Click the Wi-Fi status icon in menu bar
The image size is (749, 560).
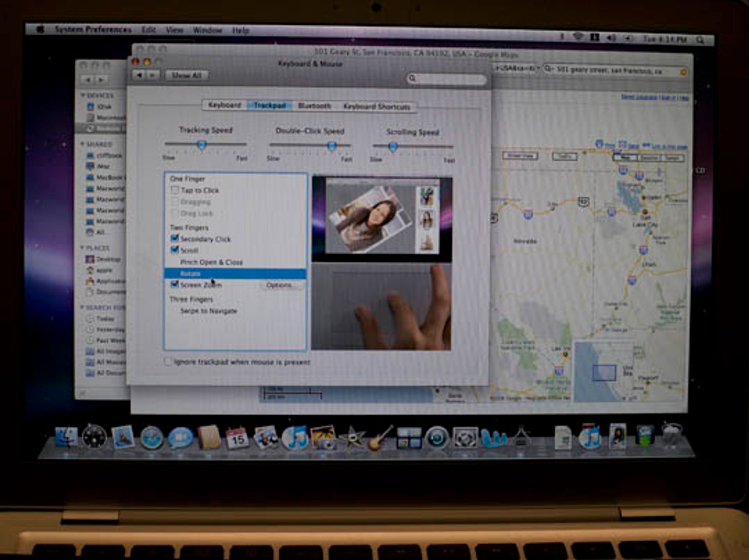(x=579, y=37)
